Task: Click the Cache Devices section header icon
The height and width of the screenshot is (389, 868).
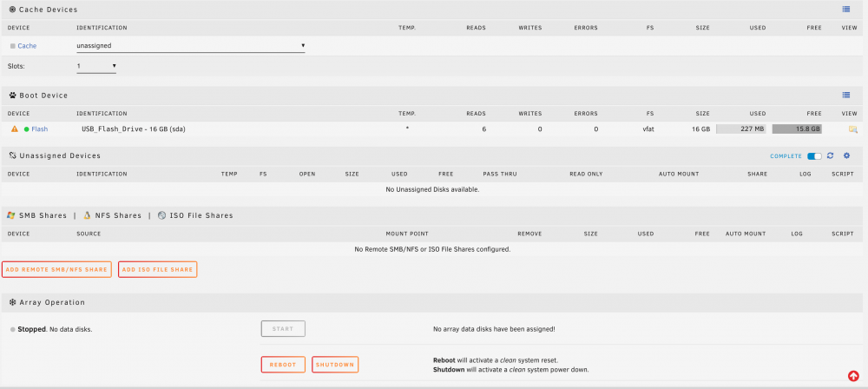Action: pos(12,10)
